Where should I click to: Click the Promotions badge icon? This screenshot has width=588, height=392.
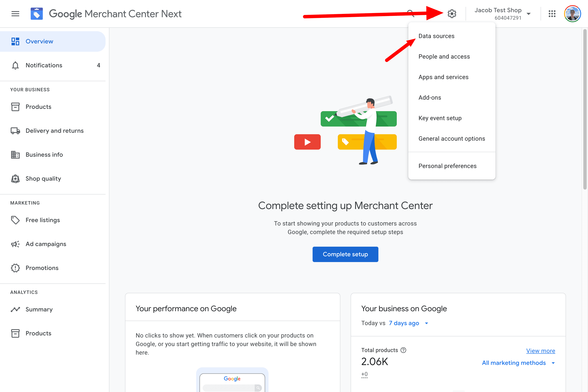tap(15, 268)
